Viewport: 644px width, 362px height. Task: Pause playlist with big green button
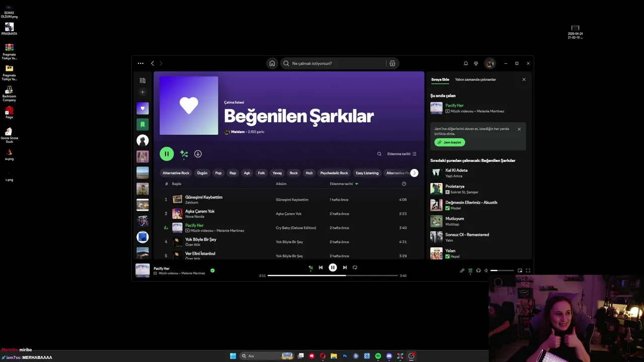point(167,154)
